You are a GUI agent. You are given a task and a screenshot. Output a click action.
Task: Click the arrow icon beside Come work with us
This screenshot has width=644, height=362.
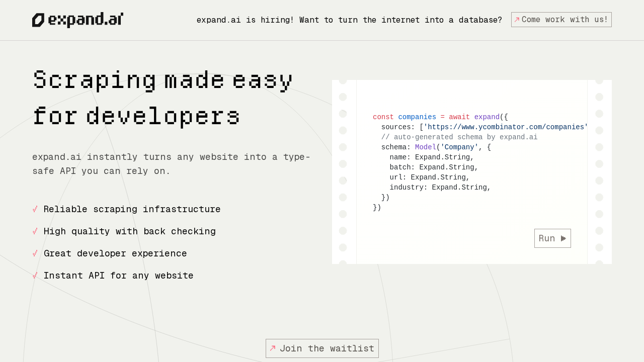517,20
